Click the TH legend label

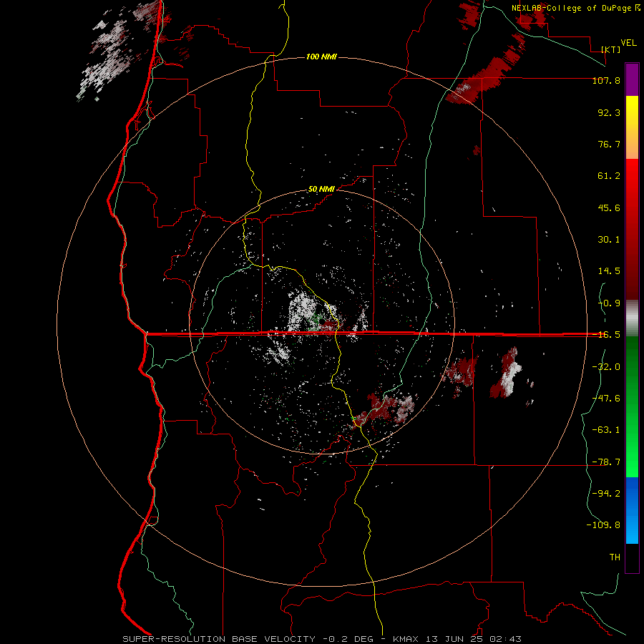click(x=615, y=557)
